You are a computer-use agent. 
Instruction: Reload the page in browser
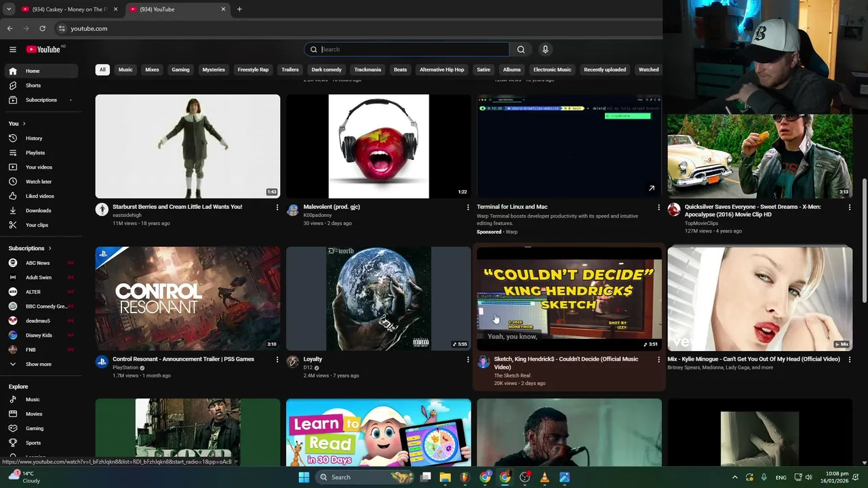42,28
